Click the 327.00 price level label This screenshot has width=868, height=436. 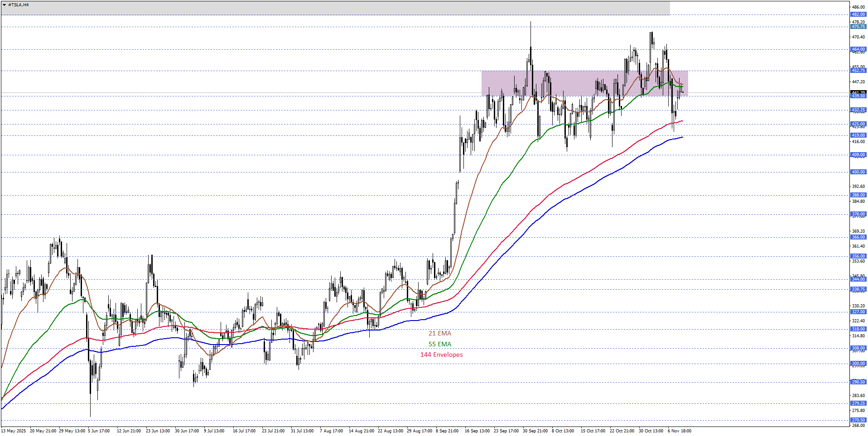858,312
